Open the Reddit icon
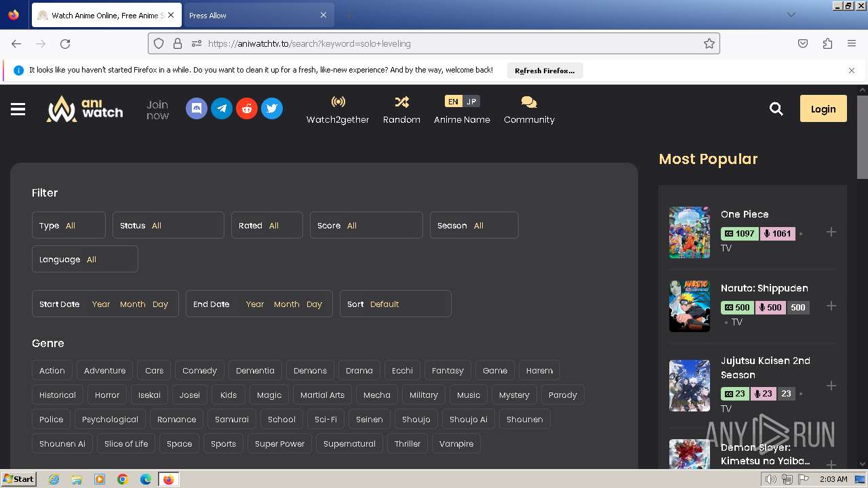Viewport: 868px width, 488px height. [247, 108]
